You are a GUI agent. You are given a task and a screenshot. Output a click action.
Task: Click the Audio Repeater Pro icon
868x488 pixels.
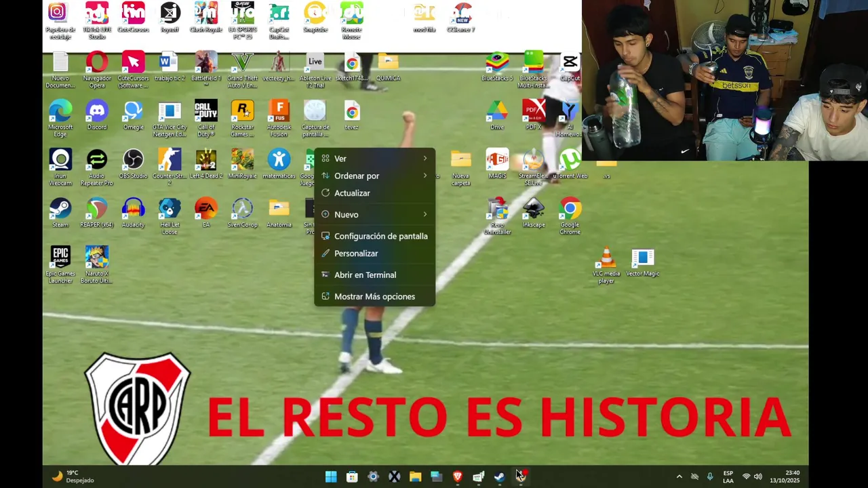pos(97,167)
